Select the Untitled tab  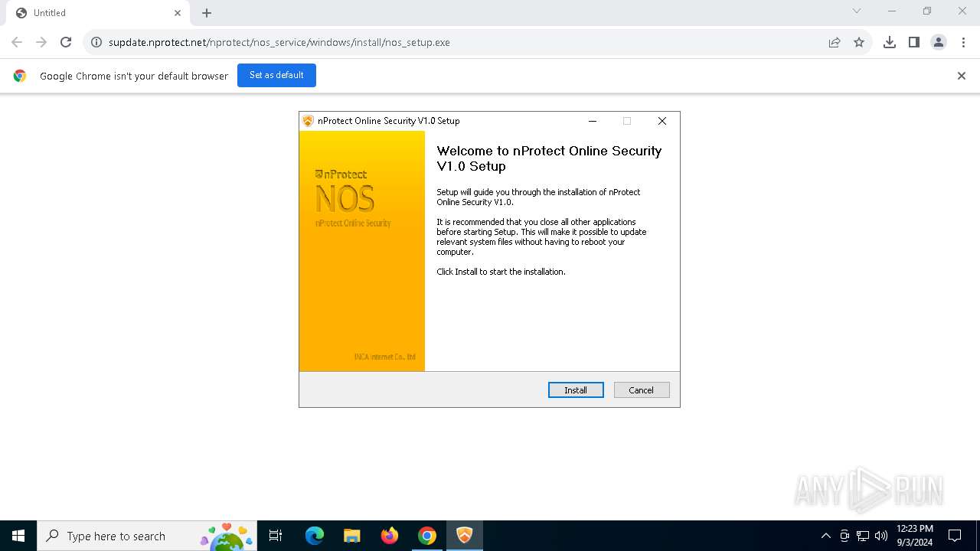click(98, 13)
